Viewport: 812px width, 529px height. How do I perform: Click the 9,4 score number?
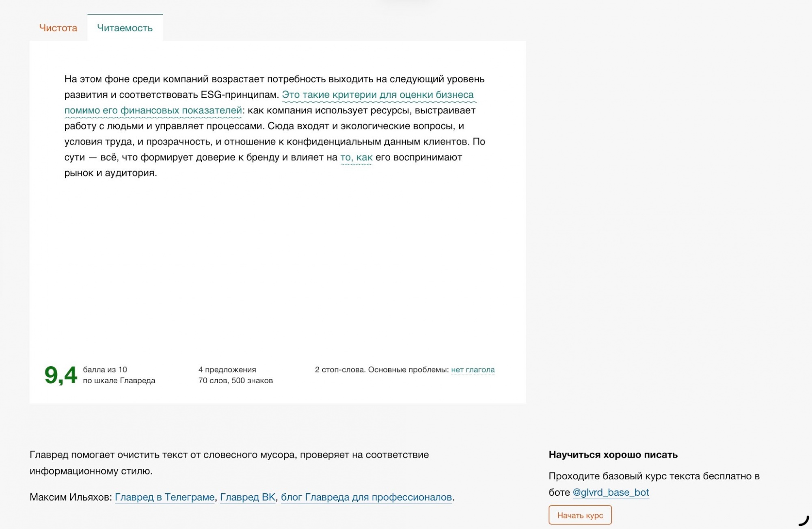60,375
